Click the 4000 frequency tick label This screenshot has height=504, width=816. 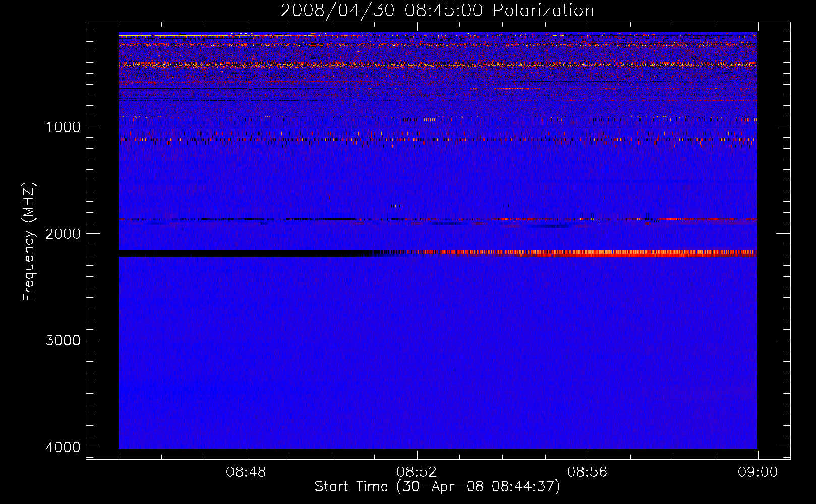(x=63, y=447)
